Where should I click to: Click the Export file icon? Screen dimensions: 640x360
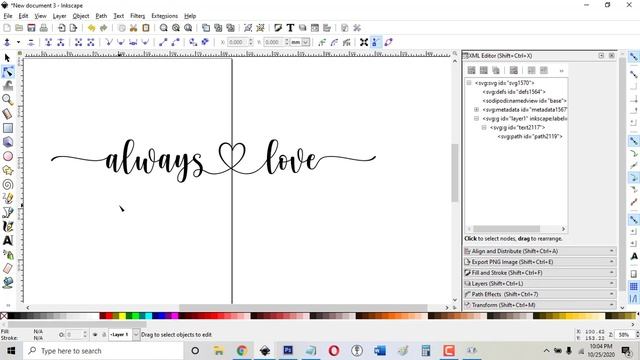coord(73,28)
